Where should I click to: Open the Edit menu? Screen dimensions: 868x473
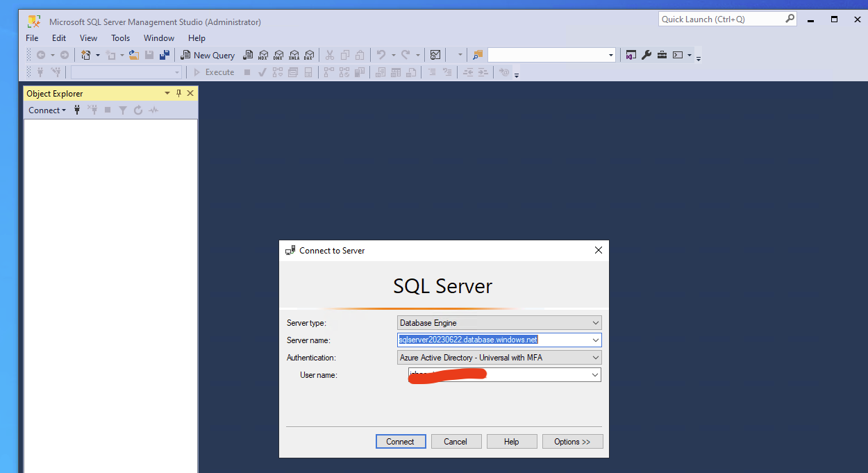click(x=59, y=38)
